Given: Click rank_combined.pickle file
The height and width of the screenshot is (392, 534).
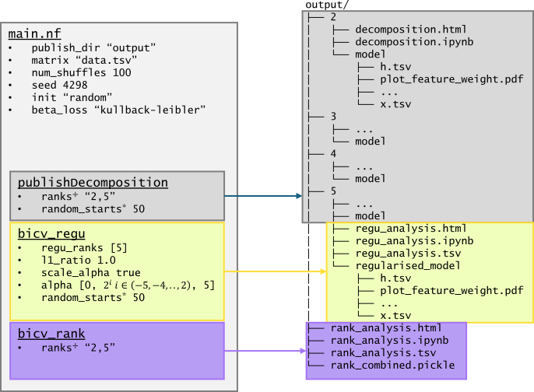Looking at the screenshot, I should 392,366.
